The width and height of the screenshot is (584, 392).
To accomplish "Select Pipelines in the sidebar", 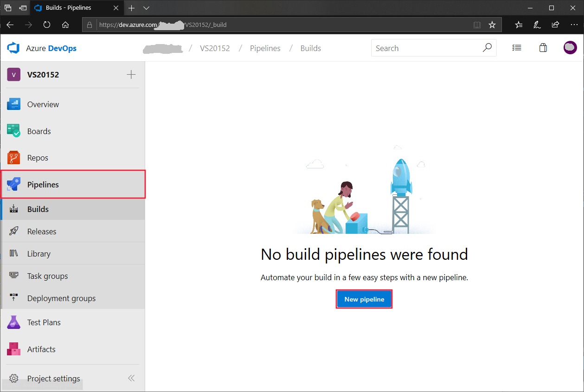I will [73, 185].
